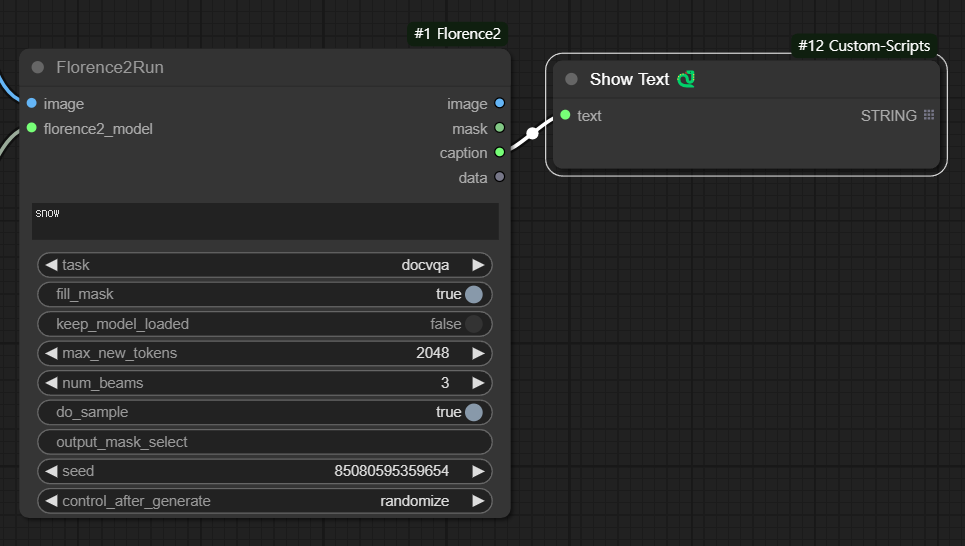Collapse the Show Text node via its gray dot

point(571,79)
